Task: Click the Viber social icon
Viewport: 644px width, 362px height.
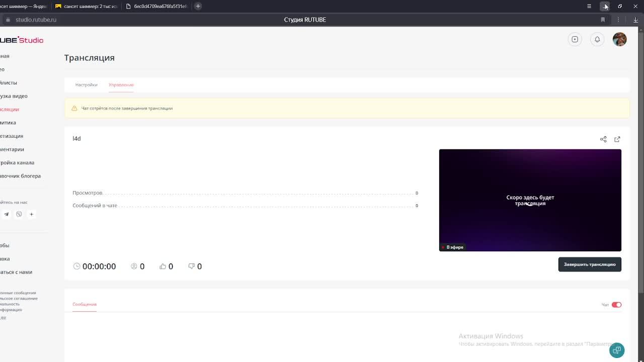Action: tap(19, 214)
